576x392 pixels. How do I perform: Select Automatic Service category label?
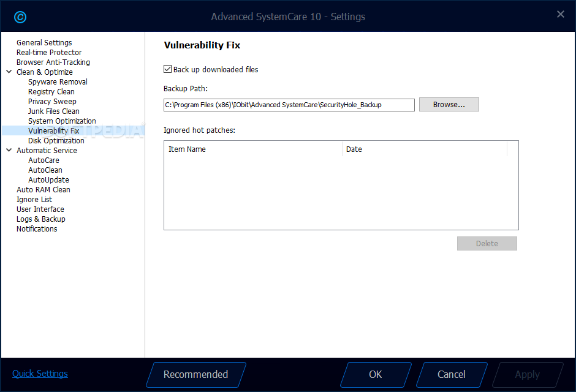pyautogui.click(x=47, y=151)
